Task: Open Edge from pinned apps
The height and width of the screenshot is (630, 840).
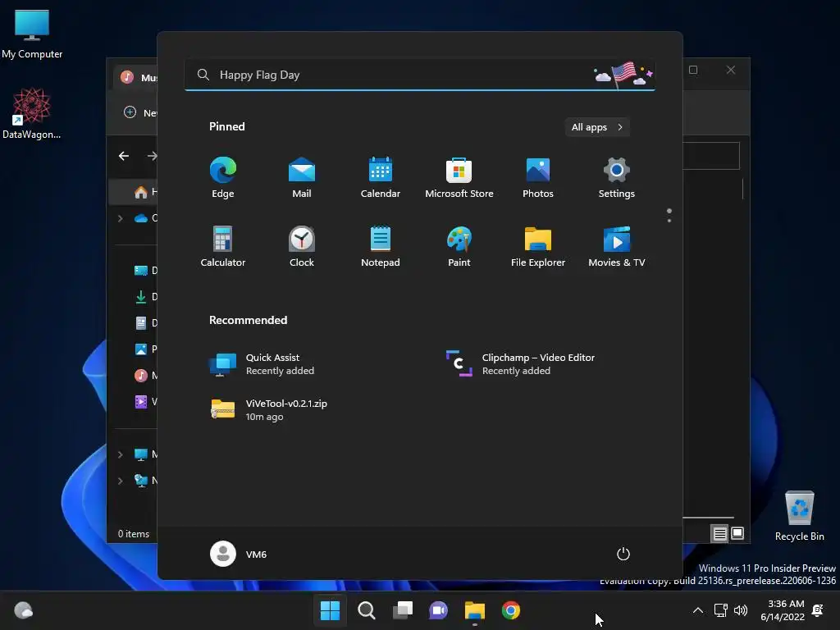Action: [223, 177]
